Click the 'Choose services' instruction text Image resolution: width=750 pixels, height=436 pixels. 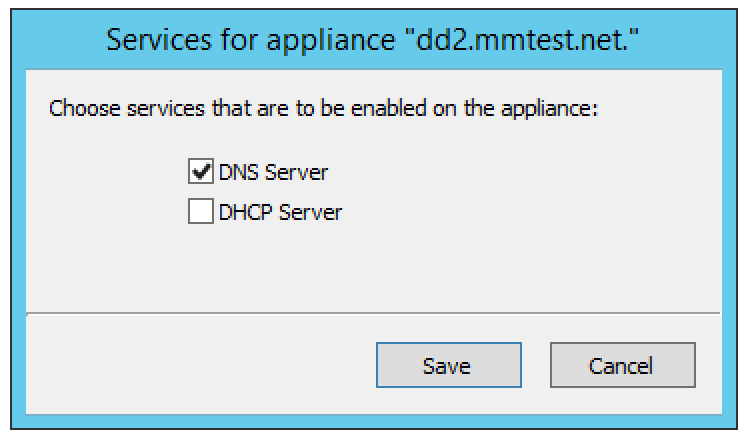(x=324, y=108)
